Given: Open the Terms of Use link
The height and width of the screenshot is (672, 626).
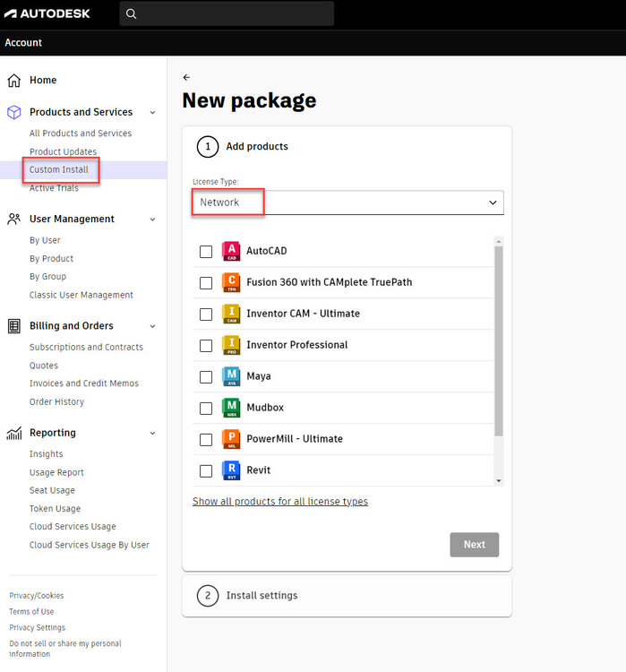Looking at the screenshot, I should 31,612.
